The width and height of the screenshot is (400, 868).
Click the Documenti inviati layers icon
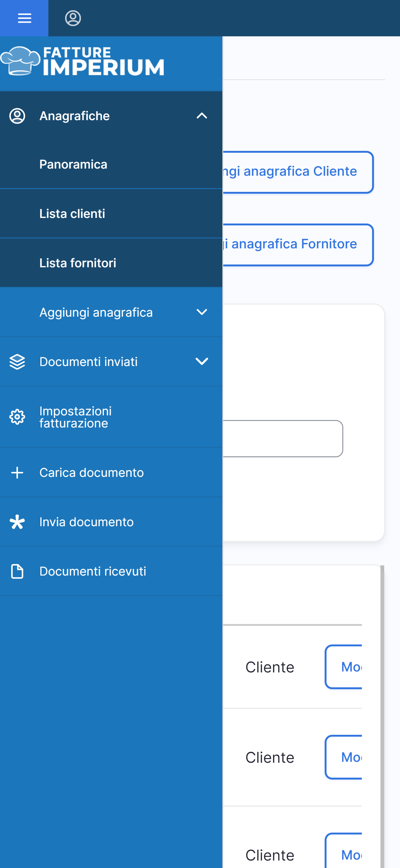coord(17,362)
